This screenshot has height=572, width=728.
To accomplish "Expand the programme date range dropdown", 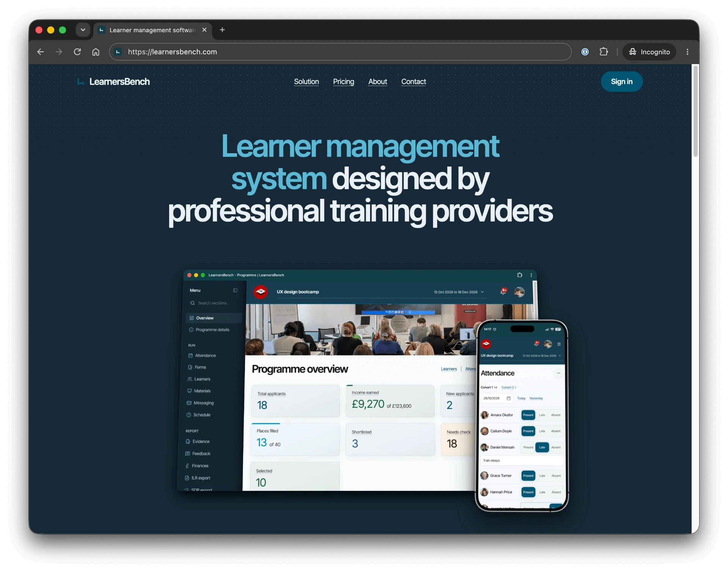I will (x=459, y=292).
